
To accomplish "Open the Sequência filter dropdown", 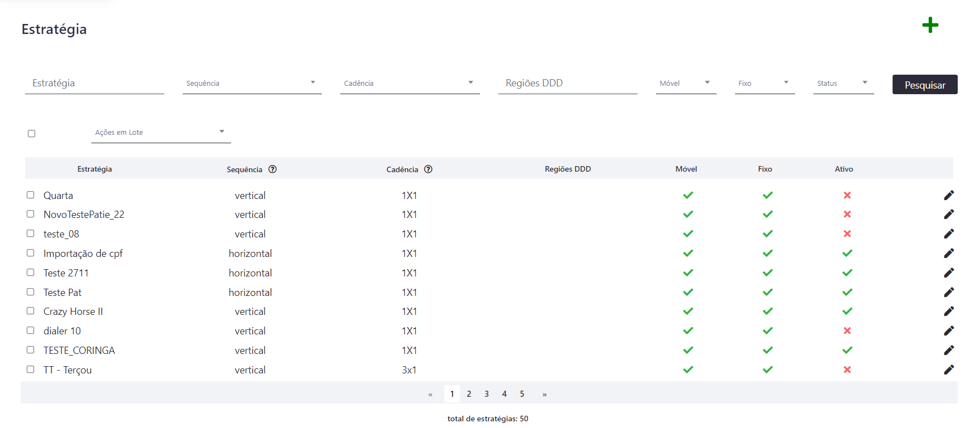I will (252, 83).
